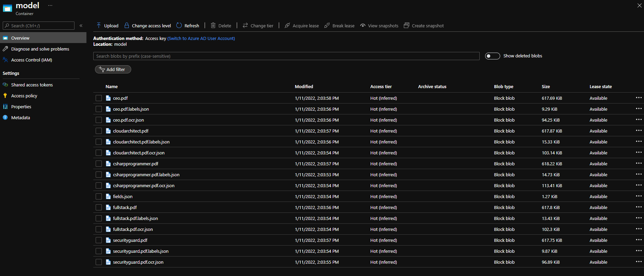
Task: Open the csharpprogrammer.pdf.labels.json blob
Action: click(x=146, y=175)
